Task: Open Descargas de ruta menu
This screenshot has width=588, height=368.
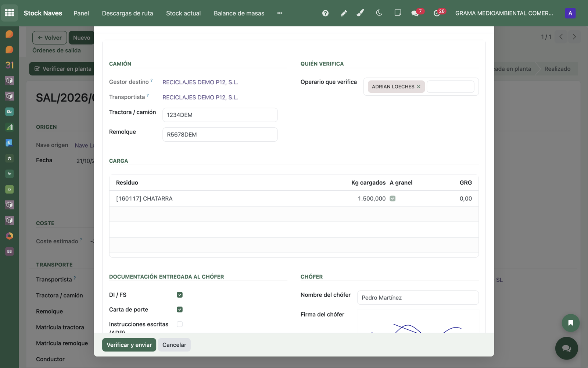Action: [128, 13]
